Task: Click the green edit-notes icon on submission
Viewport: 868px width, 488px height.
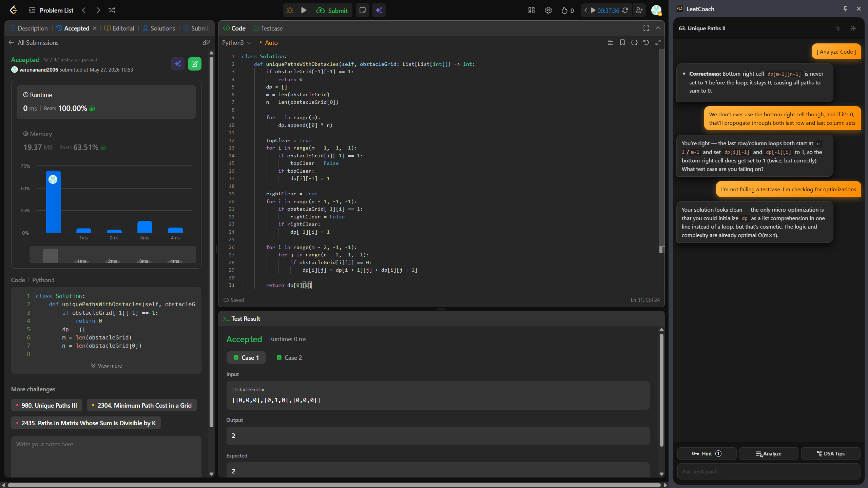Action: (x=194, y=64)
